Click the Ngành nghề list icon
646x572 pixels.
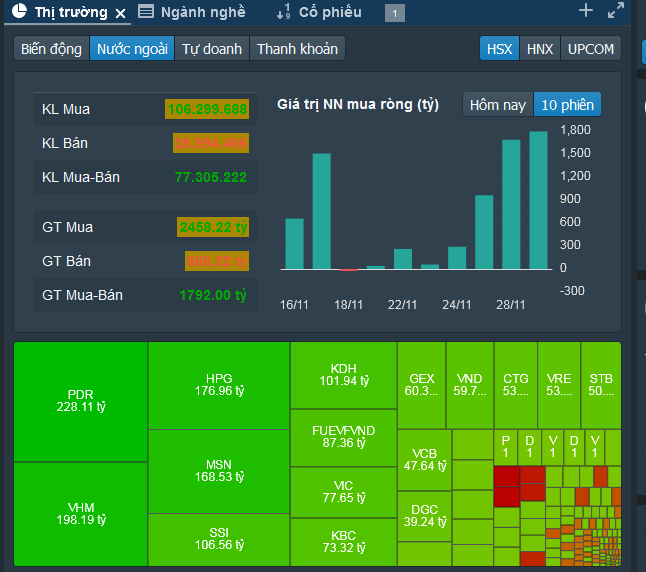146,12
